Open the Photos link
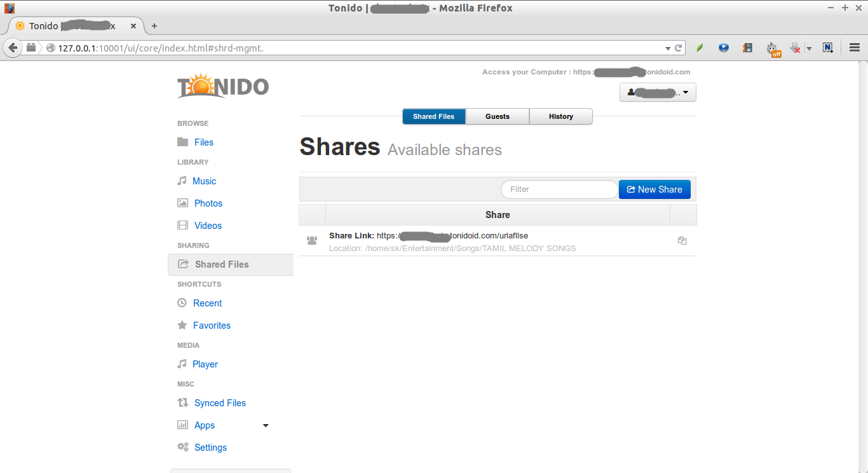Screen dimensions: 868x473 pyautogui.click(x=208, y=203)
